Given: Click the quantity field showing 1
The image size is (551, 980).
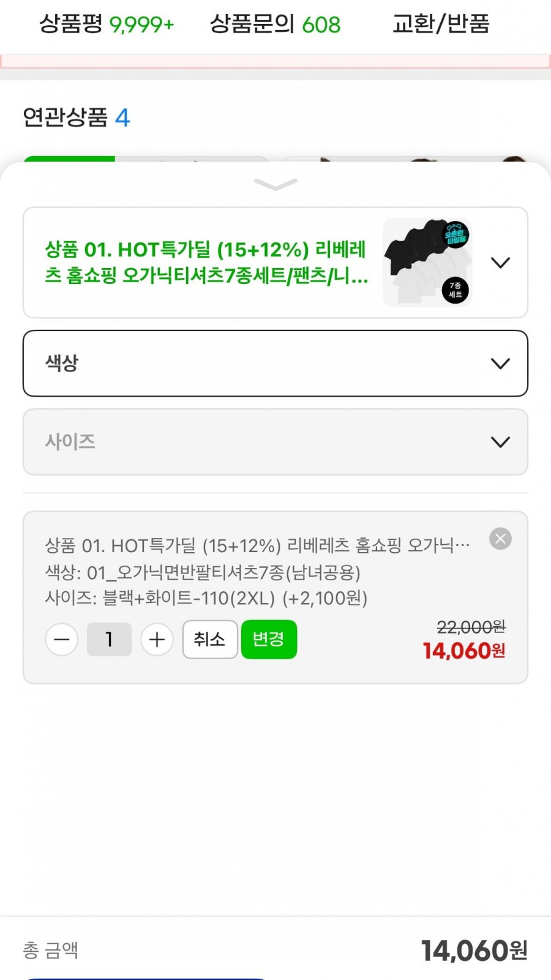Looking at the screenshot, I should pos(109,640).
